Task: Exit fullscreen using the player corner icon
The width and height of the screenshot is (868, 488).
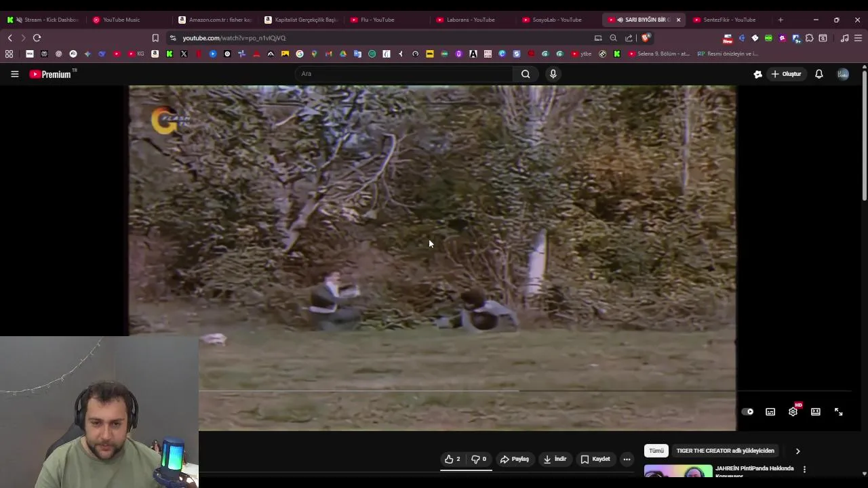Action: (839, 411)
